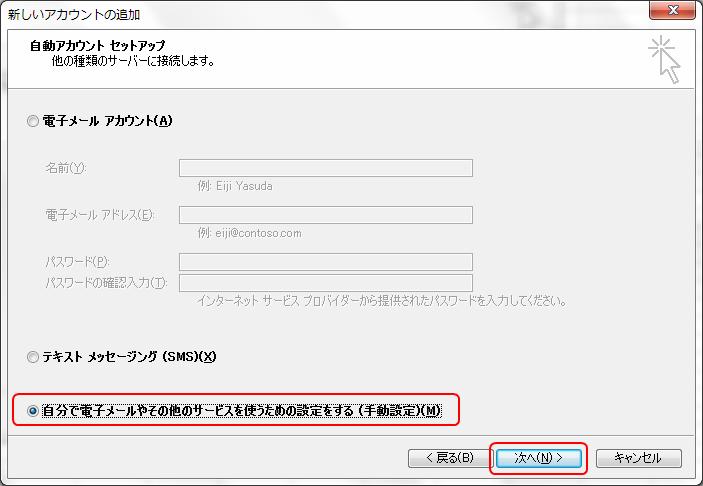
Task: Click the 例: eiji@contoso.com hint text
Action: [x=250, y=233]
